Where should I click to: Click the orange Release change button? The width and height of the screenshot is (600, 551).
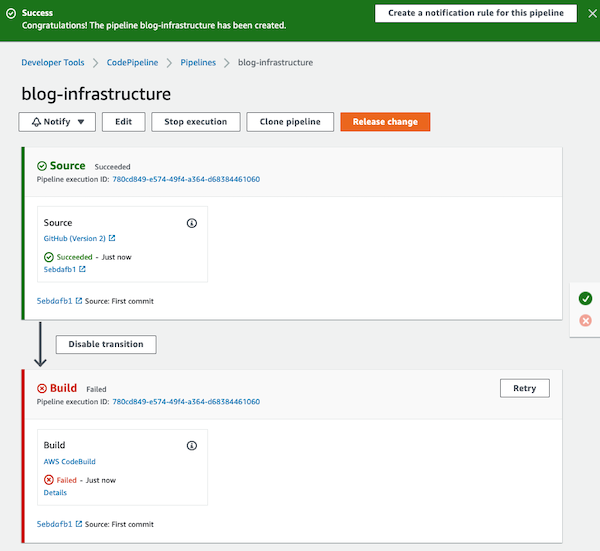click(385, 122)
